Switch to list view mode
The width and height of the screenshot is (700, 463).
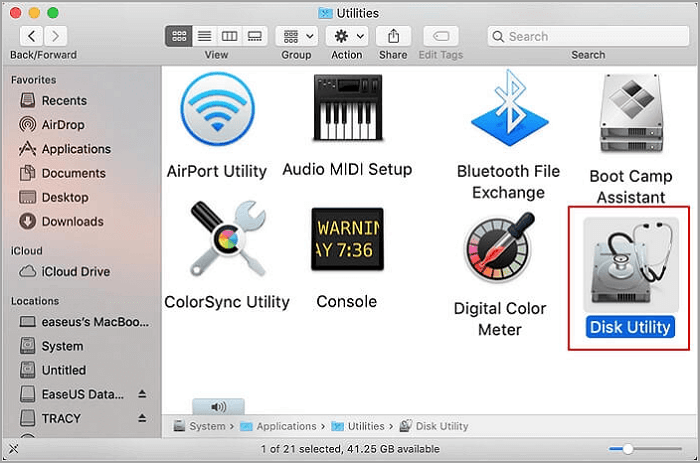click(205, 36)
